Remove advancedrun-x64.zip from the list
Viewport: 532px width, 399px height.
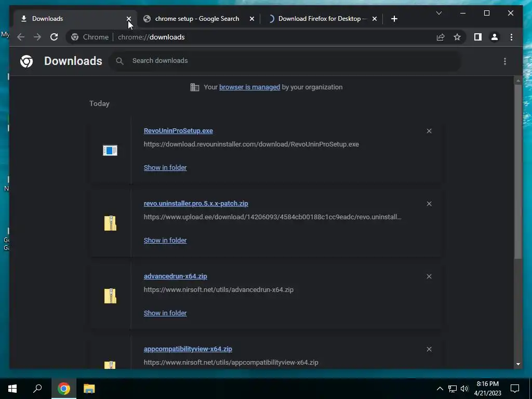point(429,276)
